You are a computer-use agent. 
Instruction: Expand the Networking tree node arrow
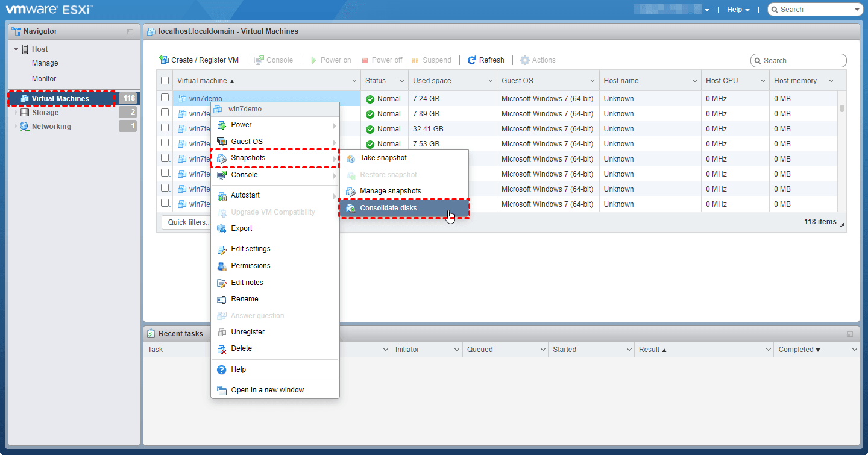coord(16,127)
